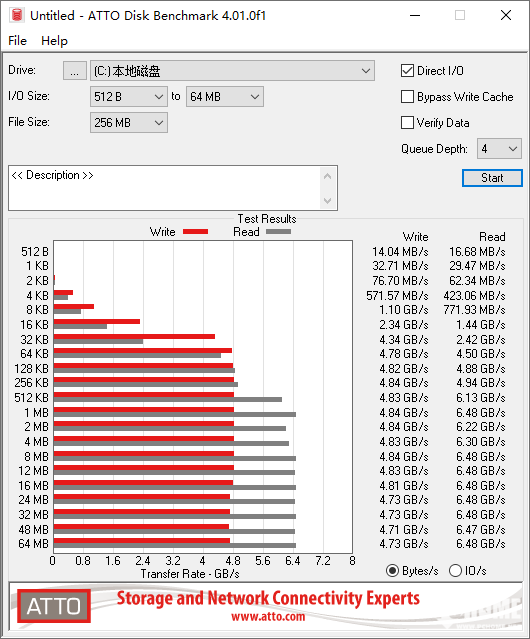Click the ATTO logo in the banner
This screenshot has width=530, height=639.
click(54, 606)
